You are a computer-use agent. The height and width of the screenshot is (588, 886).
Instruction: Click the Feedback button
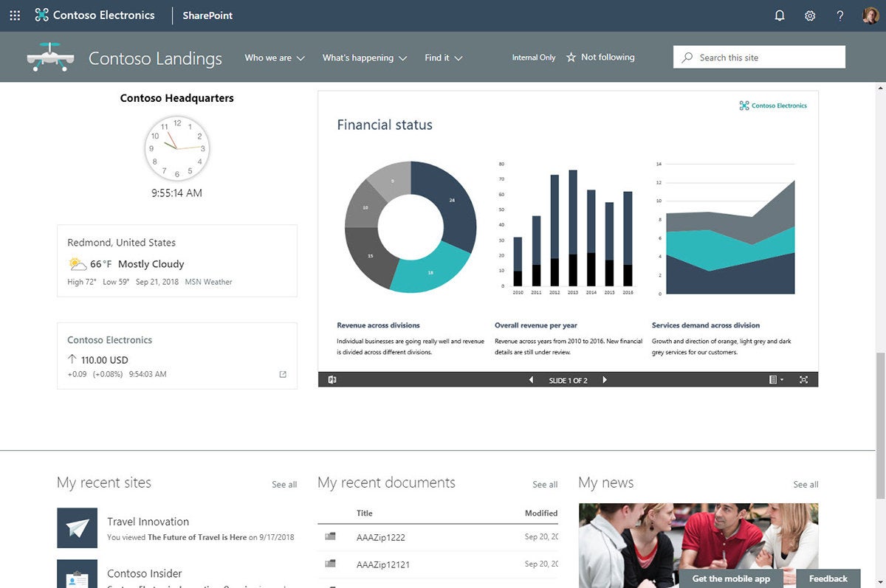click(x=828, y=578)
